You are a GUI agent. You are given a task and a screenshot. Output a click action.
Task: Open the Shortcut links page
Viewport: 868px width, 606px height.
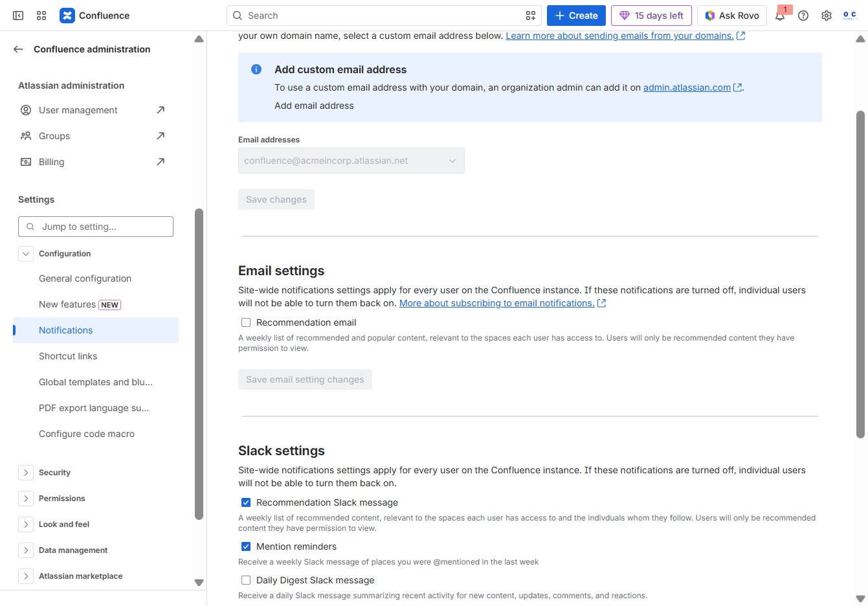(96, 356)
